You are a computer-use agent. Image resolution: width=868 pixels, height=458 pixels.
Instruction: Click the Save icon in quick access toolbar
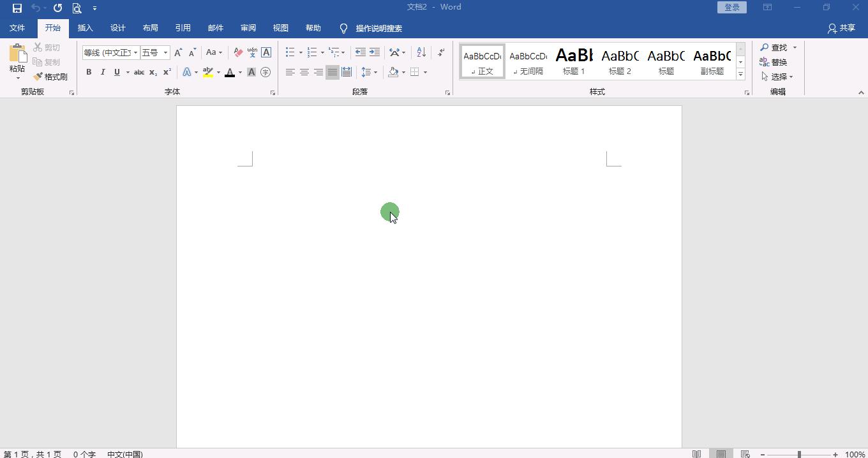tap(17, 8)
